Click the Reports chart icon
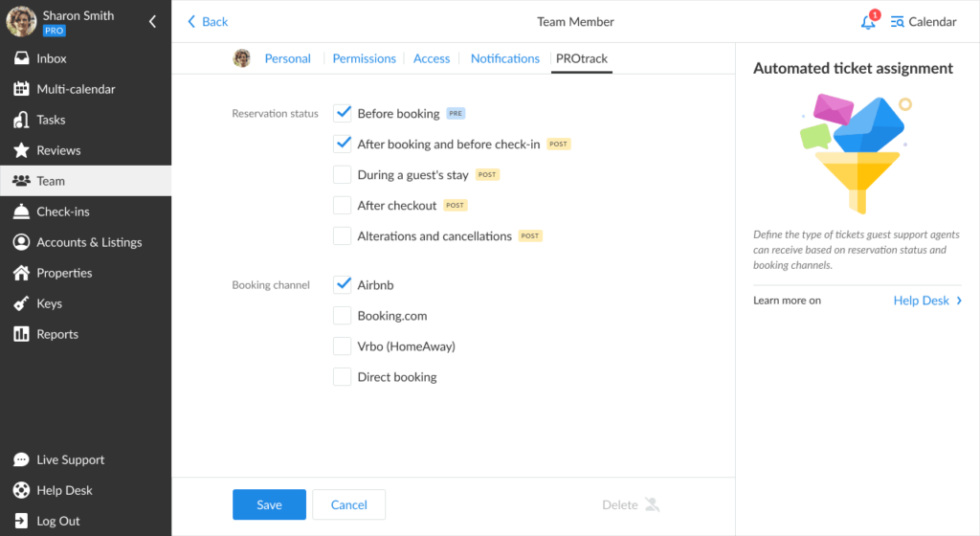Image resolution: width=980 pixels, height=536 pixels. [x=21, y=334]
